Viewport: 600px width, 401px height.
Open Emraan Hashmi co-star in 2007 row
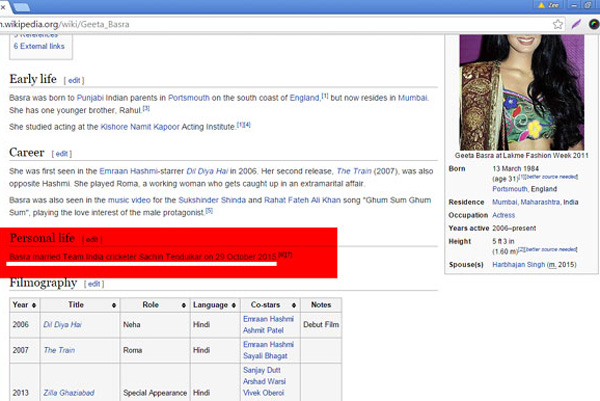269,345
